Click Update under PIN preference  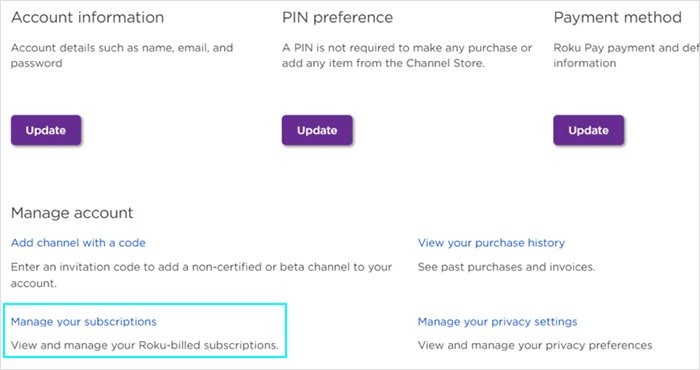[317, 130]
